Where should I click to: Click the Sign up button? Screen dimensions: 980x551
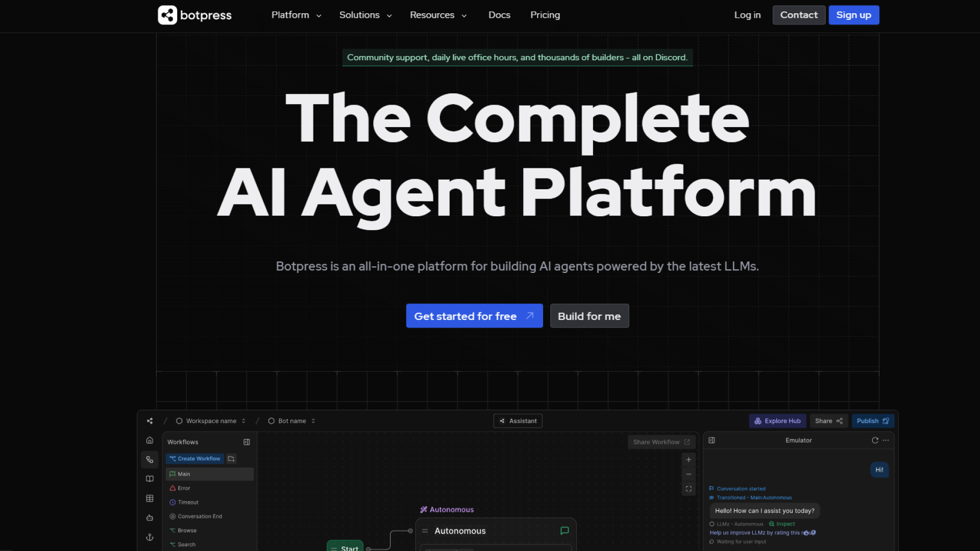[x=853, y=15]
